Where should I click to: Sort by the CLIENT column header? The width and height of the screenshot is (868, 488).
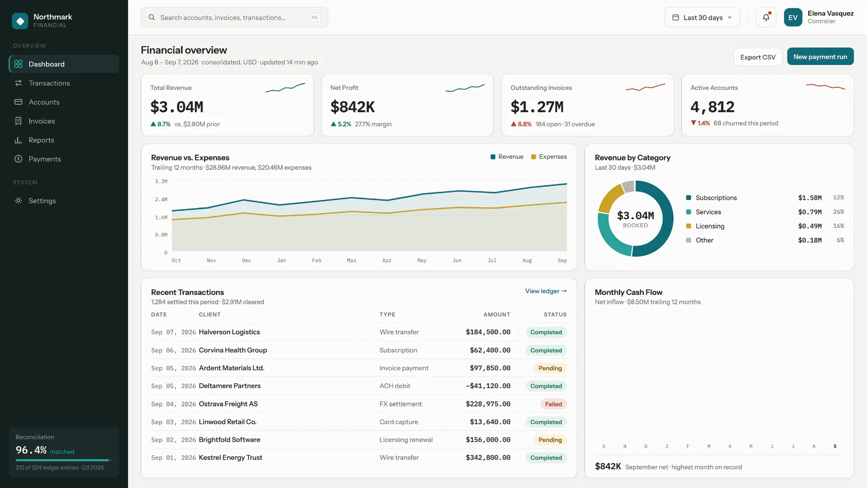(x=210, y=314)
